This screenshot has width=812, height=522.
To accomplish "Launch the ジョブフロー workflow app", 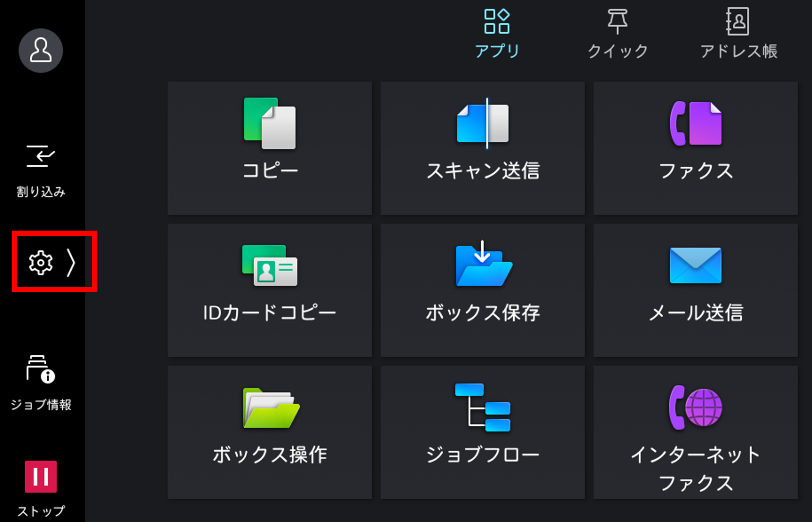I will pyautogui.click(x=482, y=432).
